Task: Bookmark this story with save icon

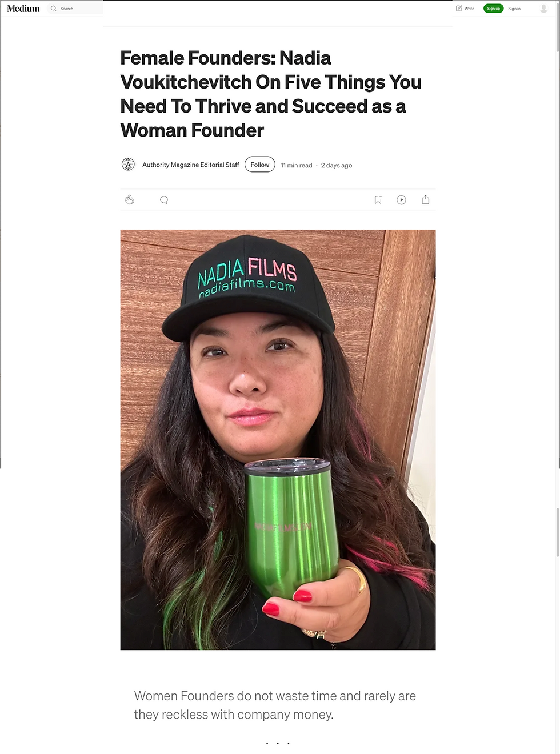Action: (378, 200)
